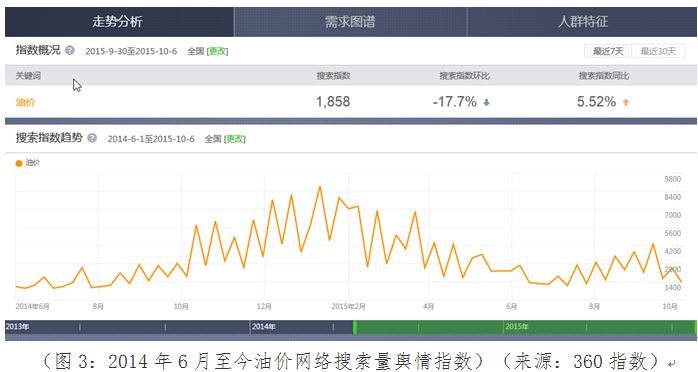698x372 pixels.
Task: Click the left handle of green range
Action: tap(355, 327)
